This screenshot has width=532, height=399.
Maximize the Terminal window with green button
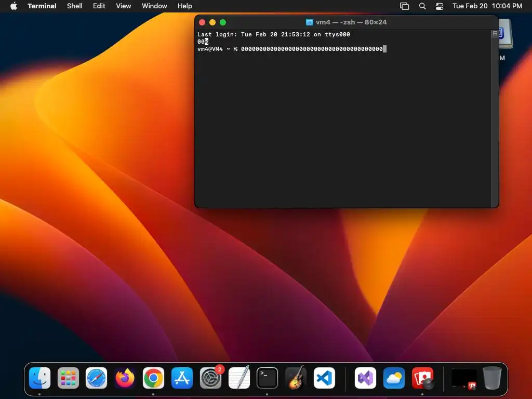click(x=223, y=22)
